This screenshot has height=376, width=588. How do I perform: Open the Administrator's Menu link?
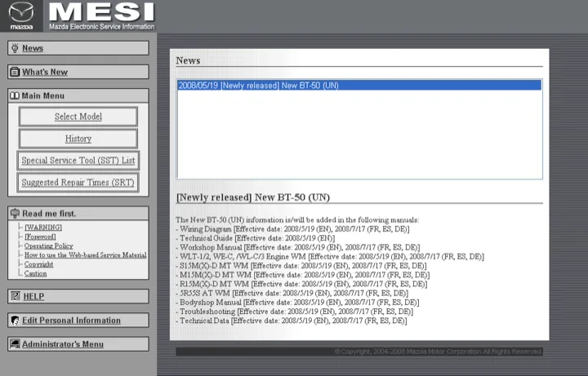pyautogui.click(x=63, y=344)
